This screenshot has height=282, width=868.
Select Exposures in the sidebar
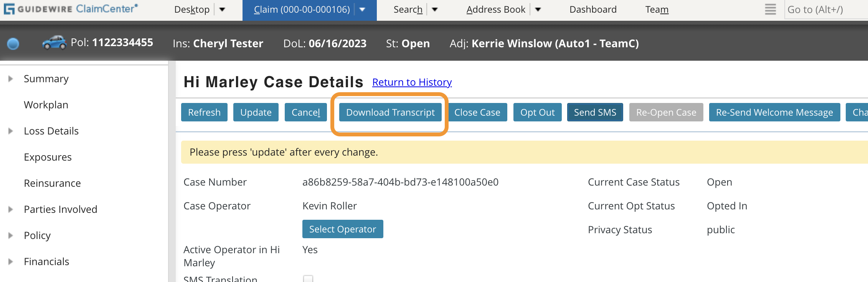[x=48, y=157]
